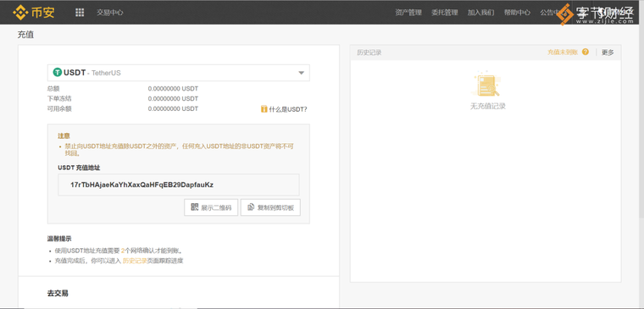Click the 可用余额 balance value
644x309 pixels.
tap(173, 108)
